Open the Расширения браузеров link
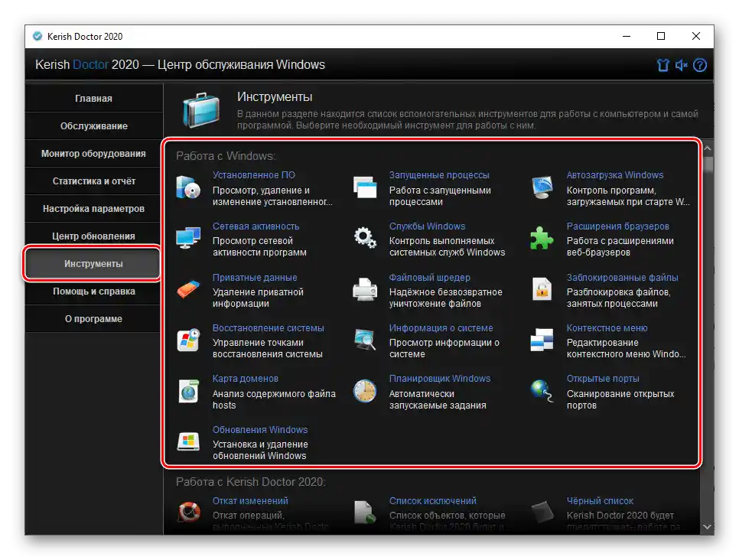The image size is (739, 560). (617, 226)
